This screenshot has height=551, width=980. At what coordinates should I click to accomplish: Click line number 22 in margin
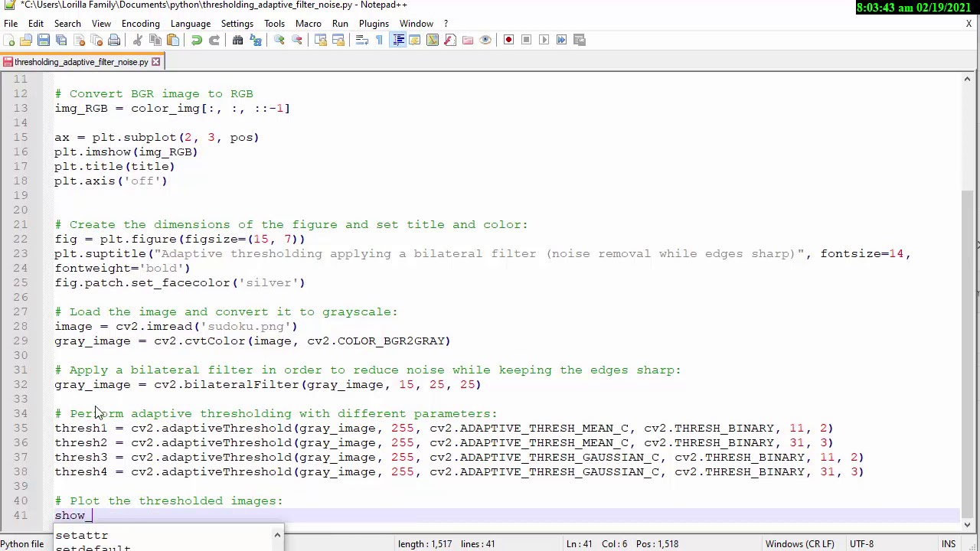(20, 239)
